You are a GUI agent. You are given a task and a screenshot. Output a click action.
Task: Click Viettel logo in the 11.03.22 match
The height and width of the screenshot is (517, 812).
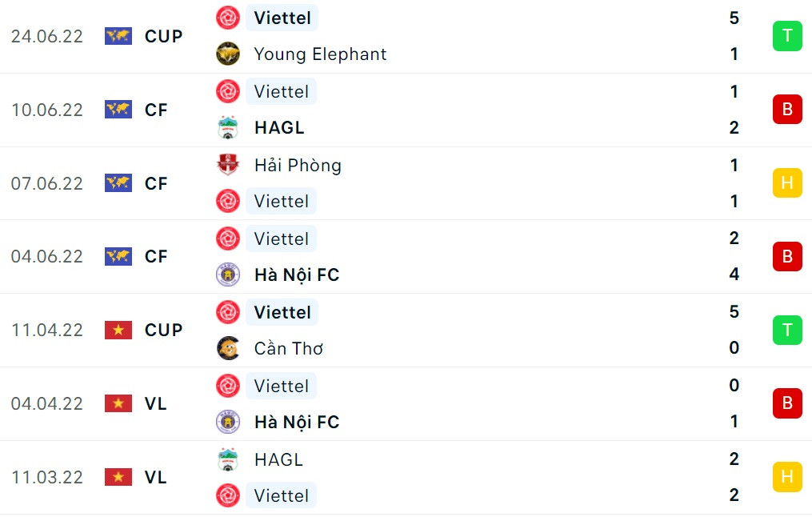[x=228, y=495]
